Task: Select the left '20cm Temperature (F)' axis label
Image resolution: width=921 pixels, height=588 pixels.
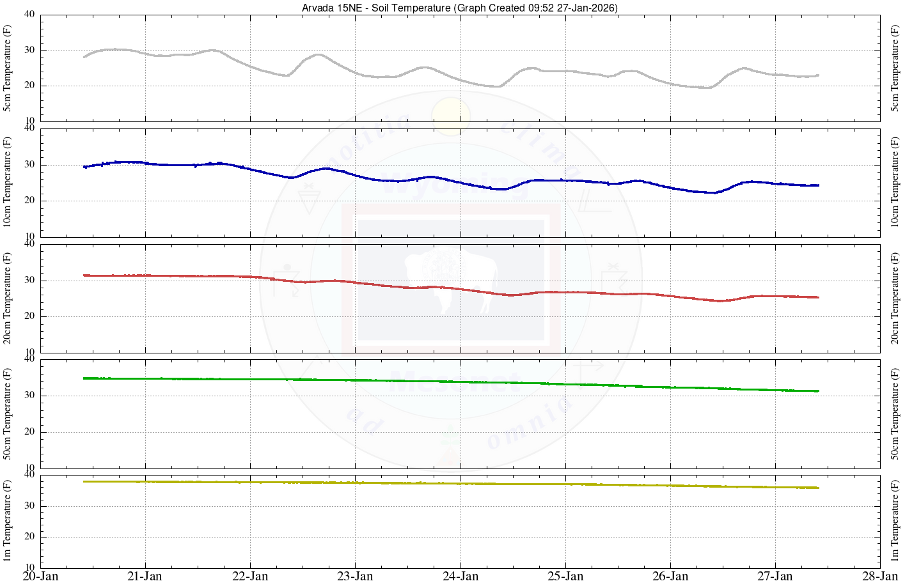Action: (8, 298)
